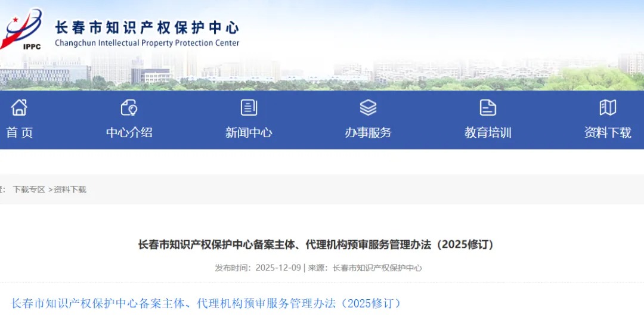Select the 资料下载 label in navigation bar

[x=607, y=133]
